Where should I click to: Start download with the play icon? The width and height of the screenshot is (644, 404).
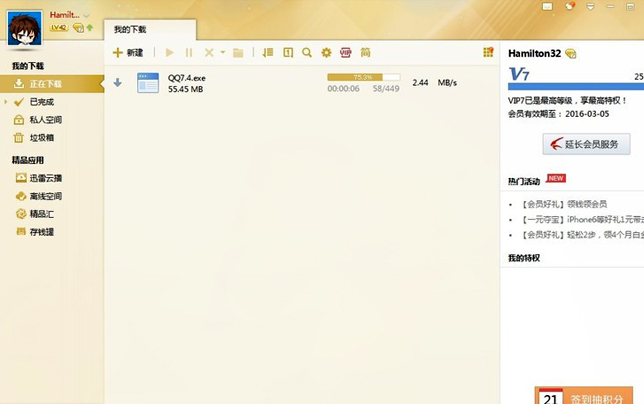pyautogui.click(x=169, y=53)
